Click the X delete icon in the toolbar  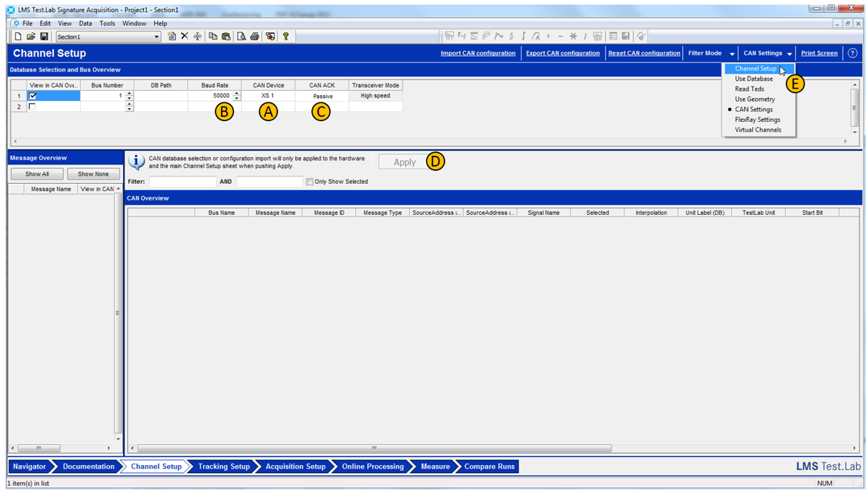(184, 36)
